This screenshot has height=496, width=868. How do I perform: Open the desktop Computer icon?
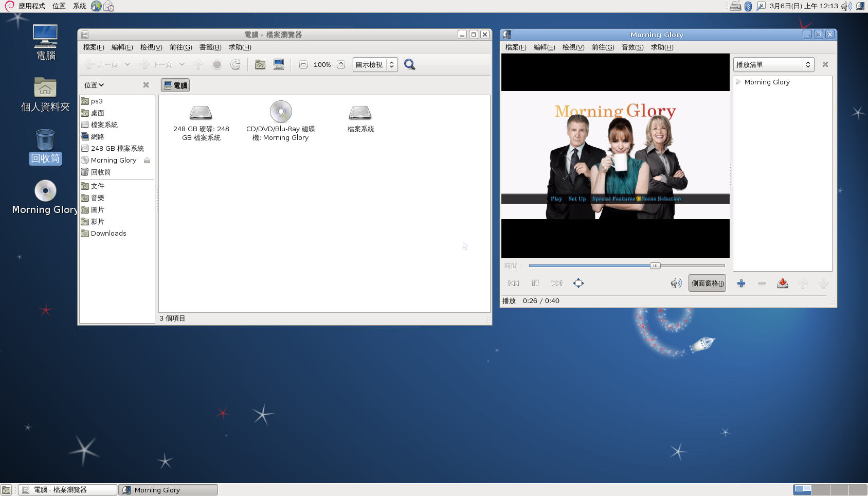tap(45, 36)
